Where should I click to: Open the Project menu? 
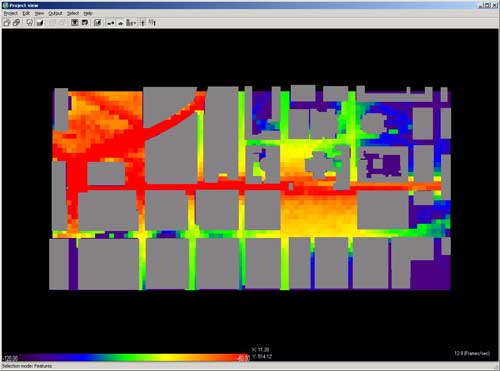click(10, 13)
